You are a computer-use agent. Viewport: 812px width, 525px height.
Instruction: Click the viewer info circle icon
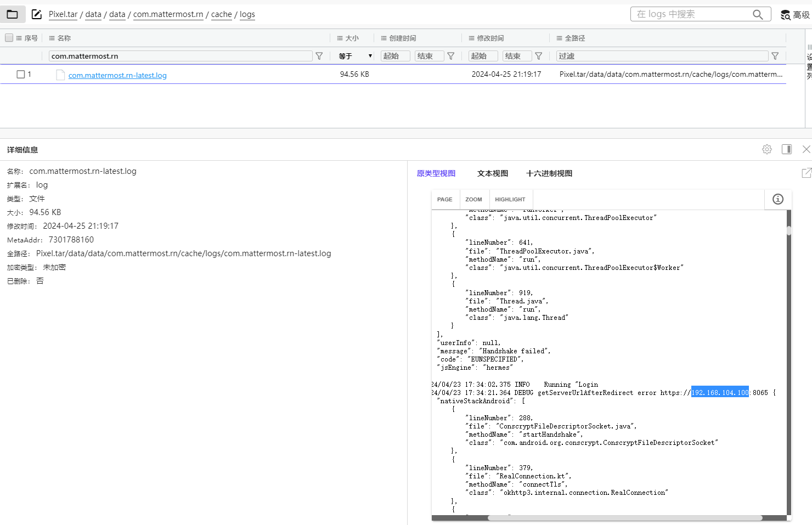point(778,199)
